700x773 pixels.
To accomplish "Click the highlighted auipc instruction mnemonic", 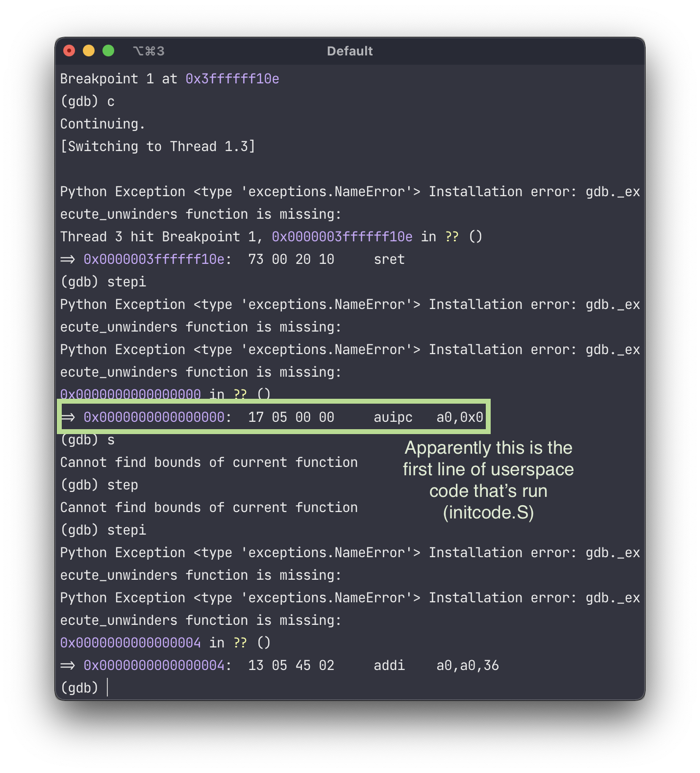I will (x=393, y=417).
